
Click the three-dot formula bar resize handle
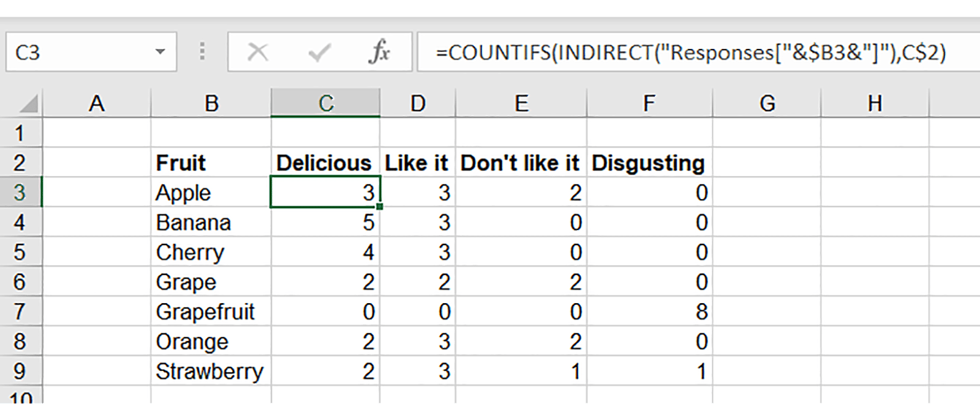(x=202, y=52)
